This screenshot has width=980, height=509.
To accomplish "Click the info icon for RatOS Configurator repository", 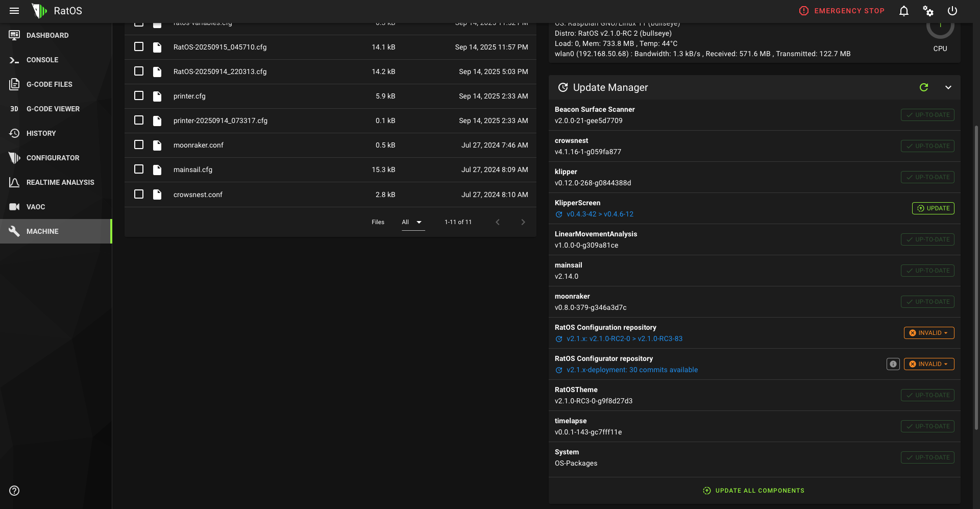I will pos(893,364).
